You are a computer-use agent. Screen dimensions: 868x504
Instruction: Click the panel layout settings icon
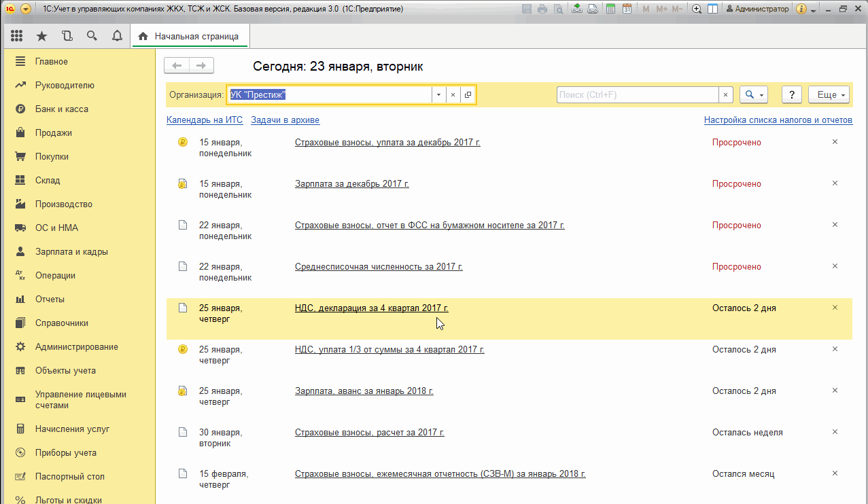pos(712,9)
